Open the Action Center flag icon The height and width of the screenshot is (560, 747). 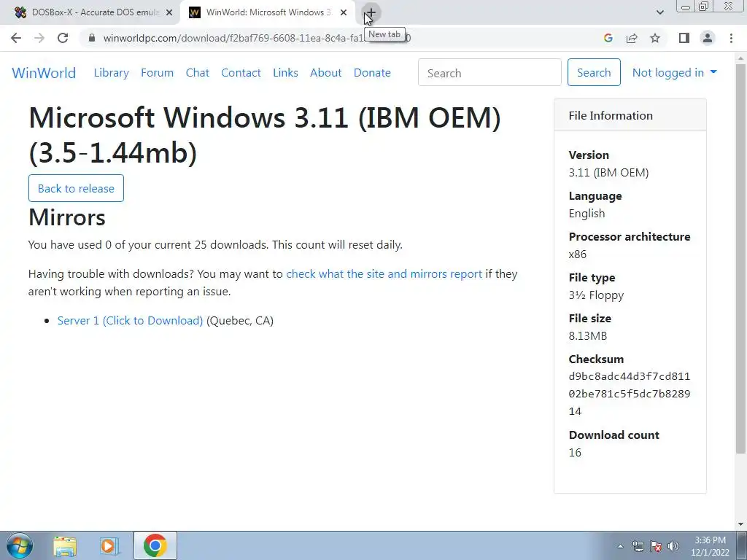click(x=656, y=546)
